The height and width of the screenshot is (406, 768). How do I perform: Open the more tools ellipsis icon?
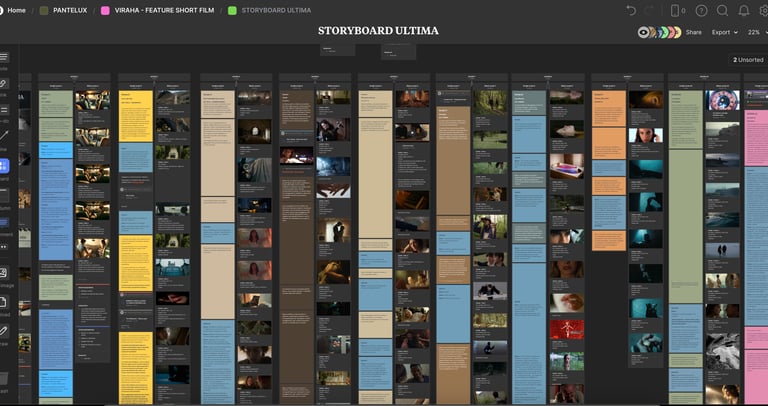click(x=4, y=247)
